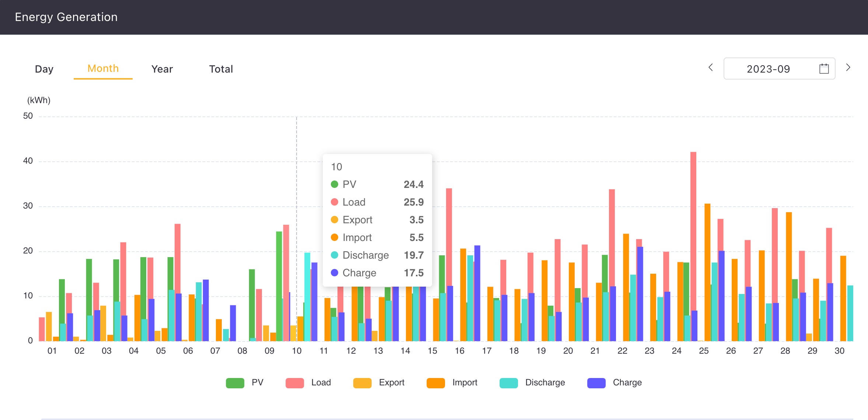This screenshot has width=868, height=420.
Task: Hide the Discharge legend label
Action: [545, 382]
